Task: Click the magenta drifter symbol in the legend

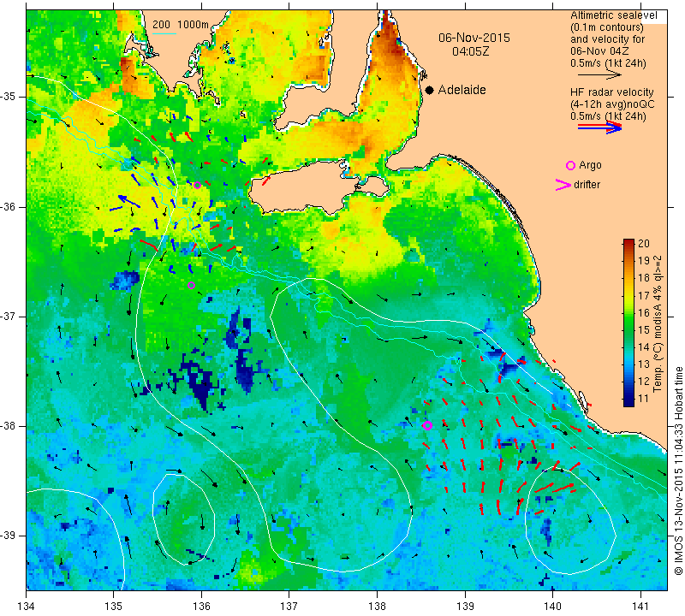Action: click(563, 185)
